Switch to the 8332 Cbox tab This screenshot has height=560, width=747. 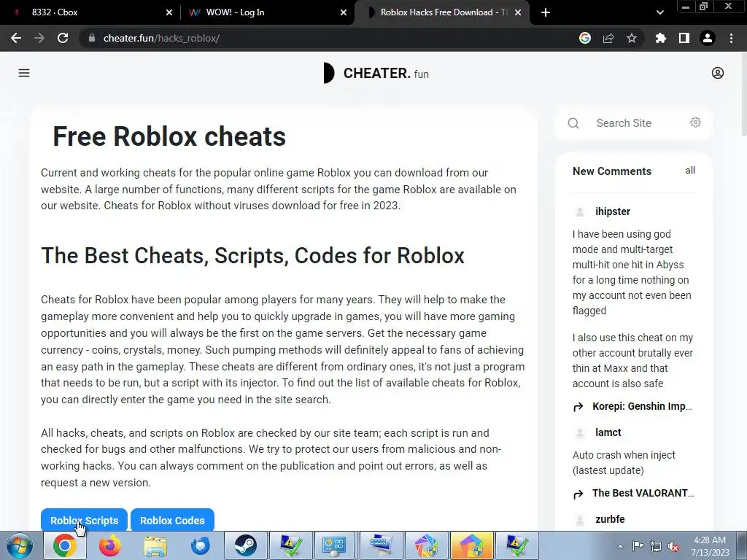coord(90,12)
